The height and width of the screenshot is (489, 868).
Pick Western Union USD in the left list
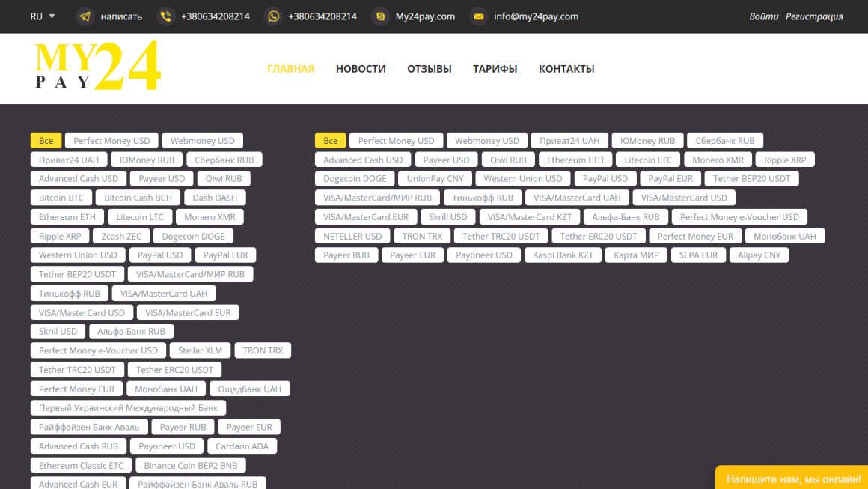(x=78, y=255)
